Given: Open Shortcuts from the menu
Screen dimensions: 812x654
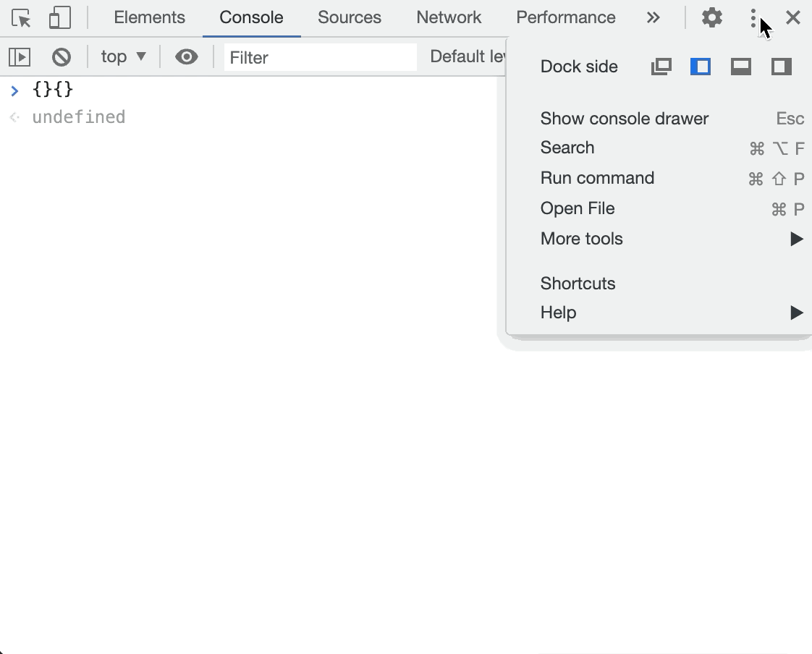Looking at the screenshot, I should (659, 284).
